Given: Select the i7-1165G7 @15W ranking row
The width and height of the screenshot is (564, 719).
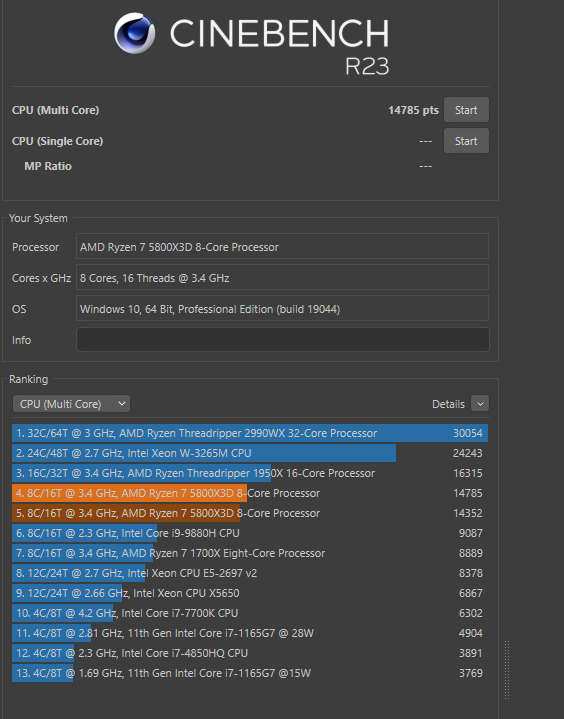Looking at the screenshot, I should [250, 673].
